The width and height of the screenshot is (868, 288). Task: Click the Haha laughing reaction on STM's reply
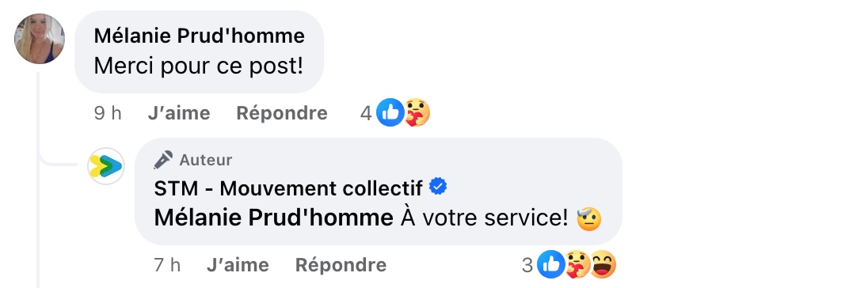[x=603, y=265]
